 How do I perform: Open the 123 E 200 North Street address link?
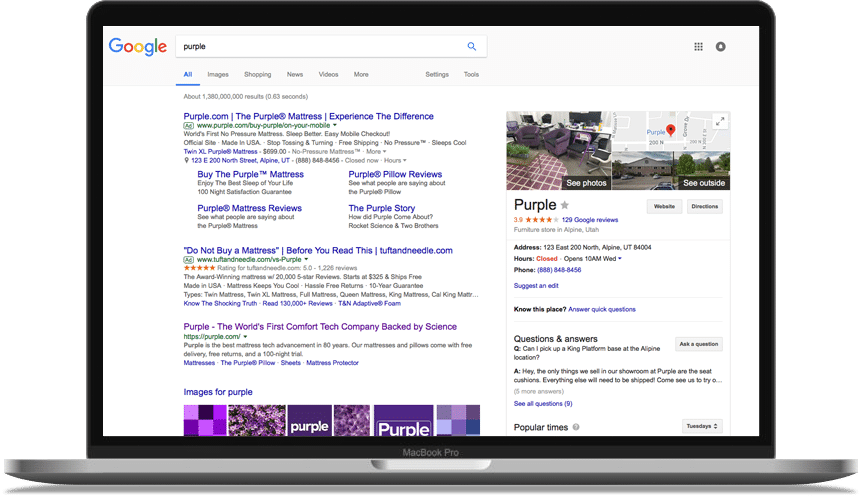pyautogui.click(x=240, y=160)
